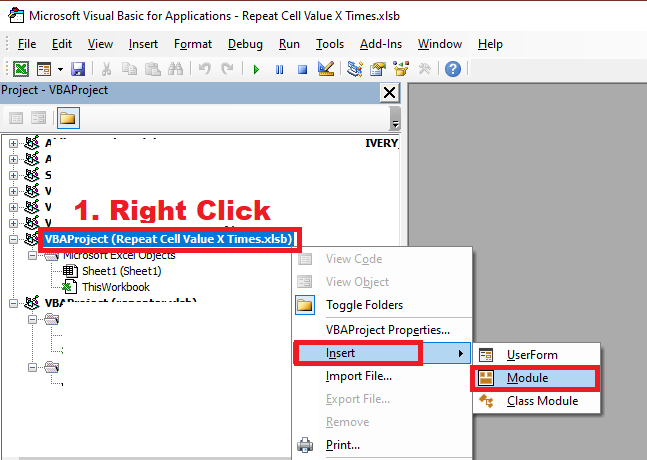This screenshot has width=647, height=460.
Task: Collapse VBAProject (Repeat Cell Value X Times.xlsb) node
Action: [13, 239]
